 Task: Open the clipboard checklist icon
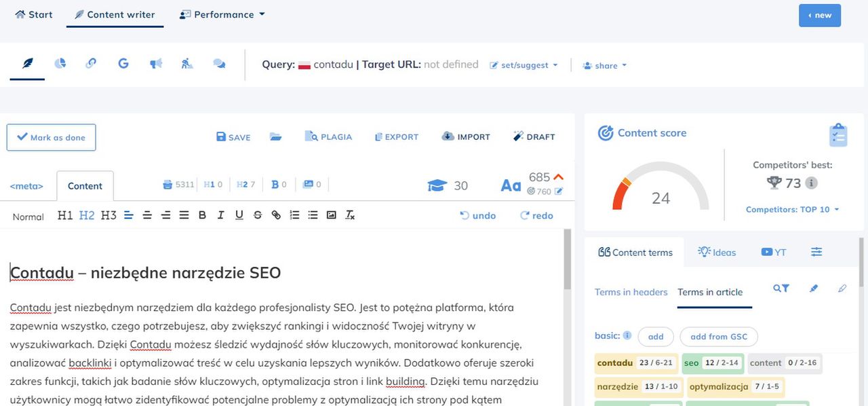click(x=838, y=134)
